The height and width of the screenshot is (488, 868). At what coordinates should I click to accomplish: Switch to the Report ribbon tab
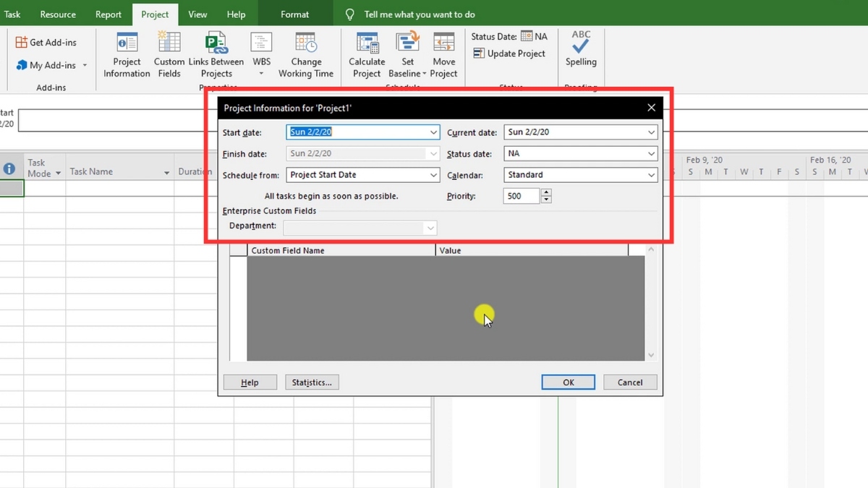tap(109, 14)
